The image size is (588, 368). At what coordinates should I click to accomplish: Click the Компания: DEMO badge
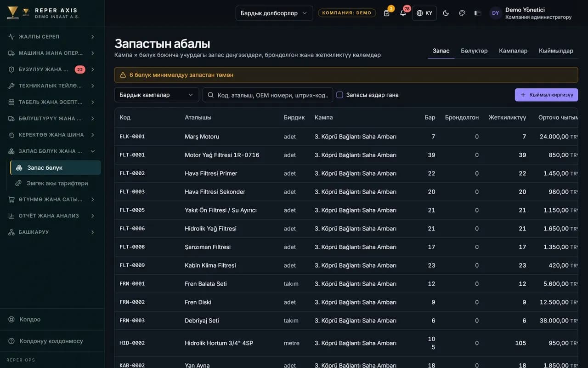347,13
